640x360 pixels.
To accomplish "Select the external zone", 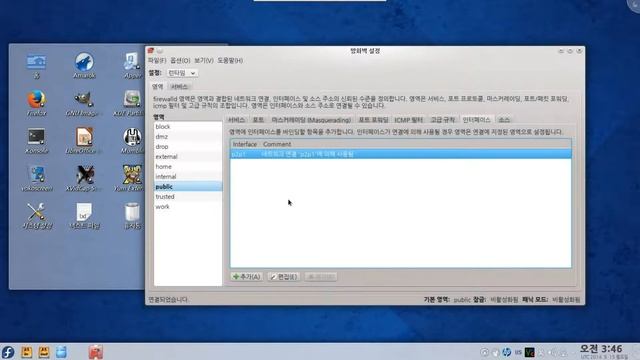I will coord(188,157).
